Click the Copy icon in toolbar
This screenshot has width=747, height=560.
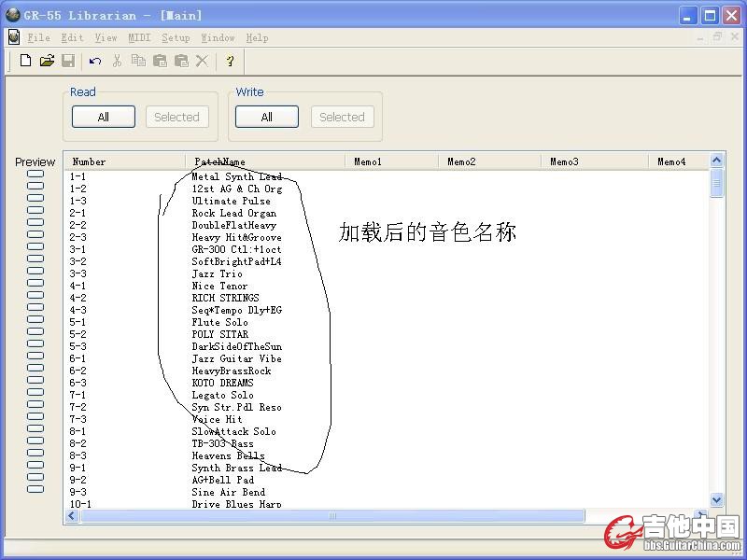click(138, 61)
